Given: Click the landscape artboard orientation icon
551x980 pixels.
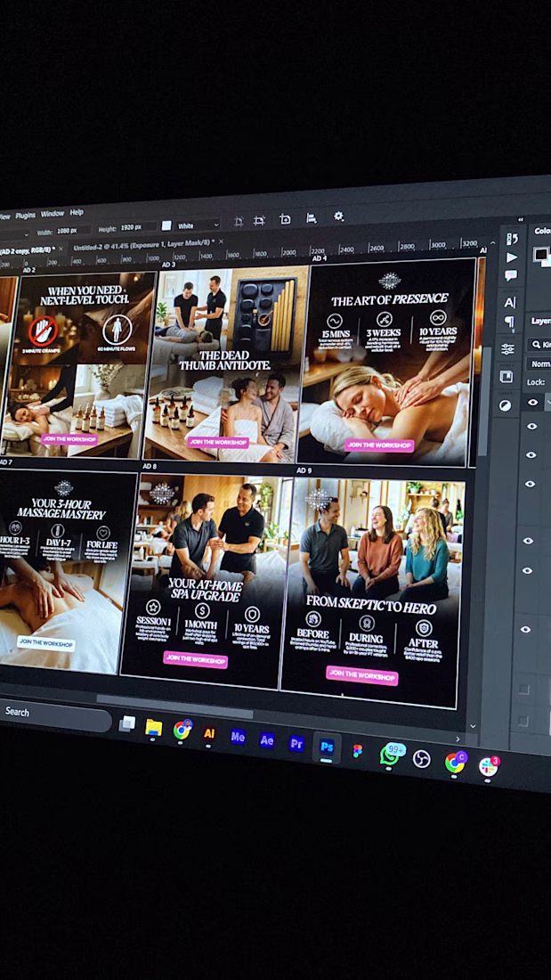Looking at the screenshot, I should 259,220.
